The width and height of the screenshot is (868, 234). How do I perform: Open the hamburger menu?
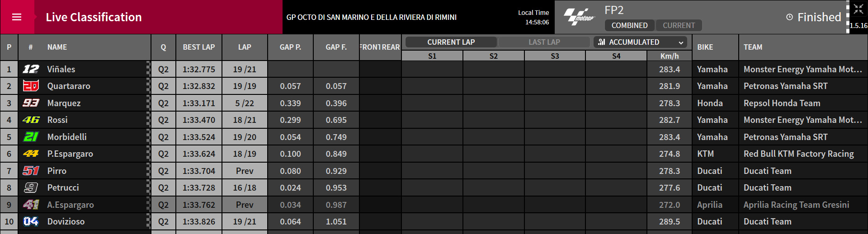[x=17, y=17]
